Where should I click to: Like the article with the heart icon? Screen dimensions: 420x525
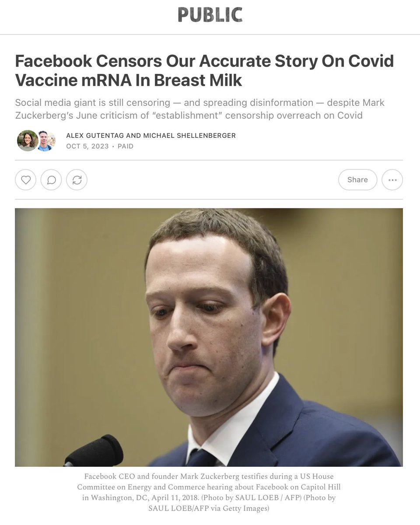click(26, 180)
